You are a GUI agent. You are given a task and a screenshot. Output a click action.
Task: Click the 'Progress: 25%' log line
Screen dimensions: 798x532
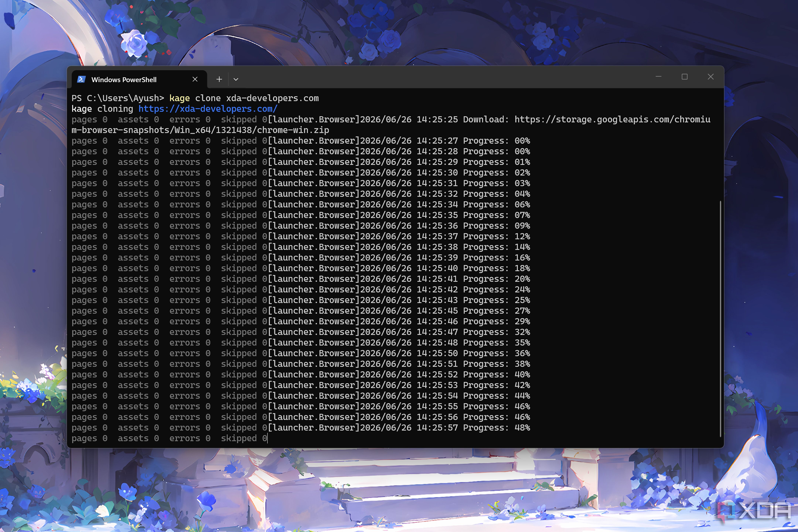click(x=301, y=300)
